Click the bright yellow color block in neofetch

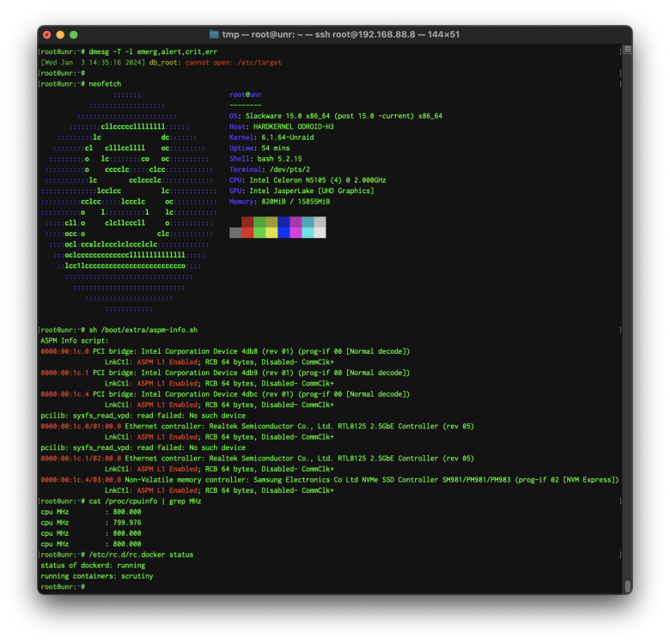click(x=271, y=233)
